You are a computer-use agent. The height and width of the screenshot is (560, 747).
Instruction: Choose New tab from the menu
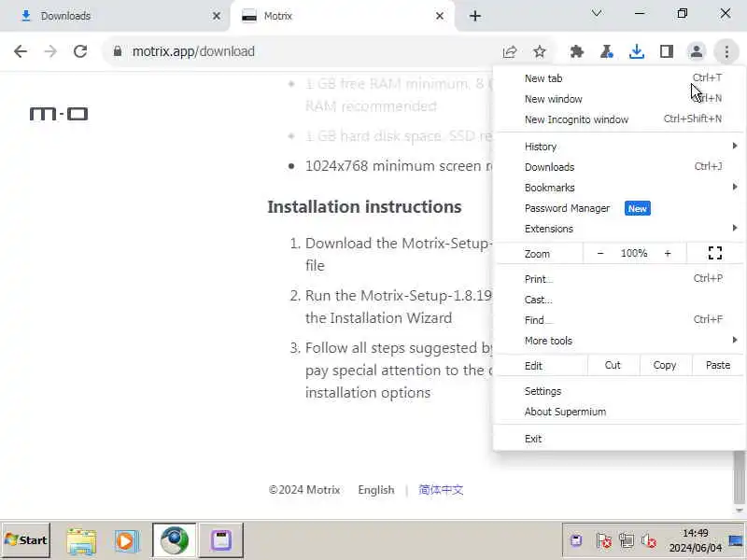point(619,78)
